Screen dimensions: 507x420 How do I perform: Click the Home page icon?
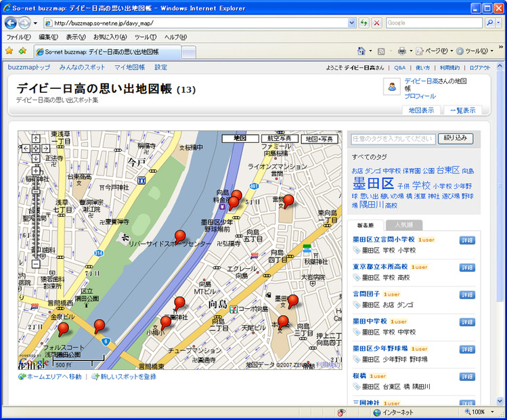coord(361,51)
